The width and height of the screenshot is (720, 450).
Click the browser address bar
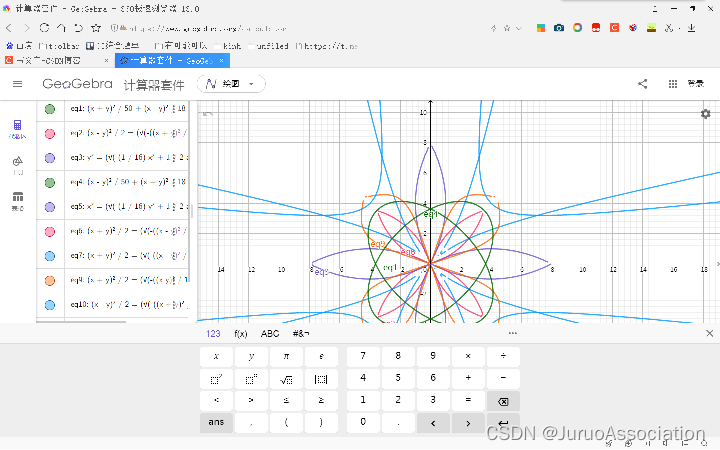[294, 28]
